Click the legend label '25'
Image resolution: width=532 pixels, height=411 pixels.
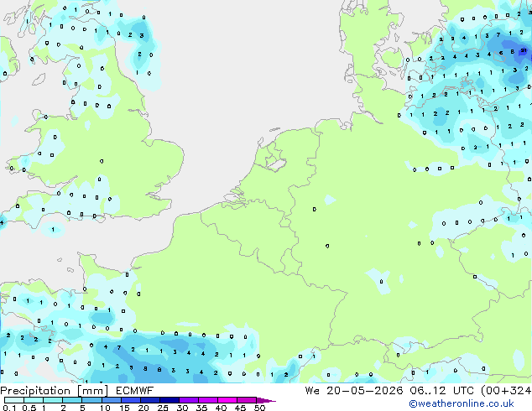163,408
